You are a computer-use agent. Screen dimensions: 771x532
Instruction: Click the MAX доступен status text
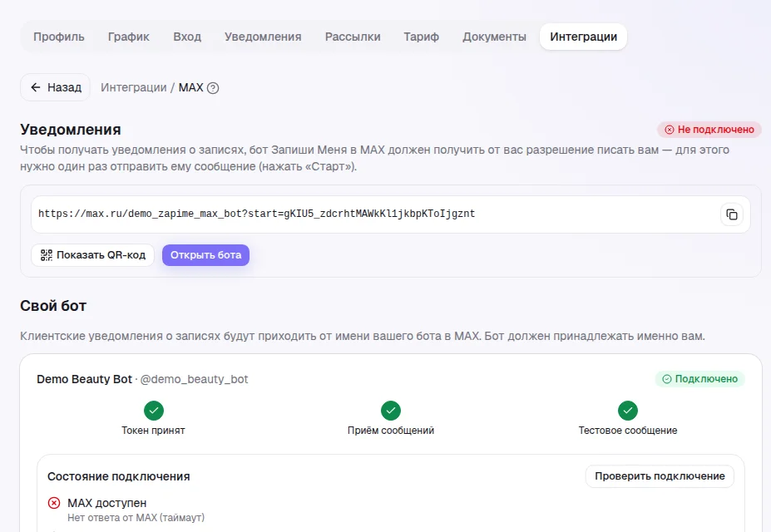[x=106, y=503]
